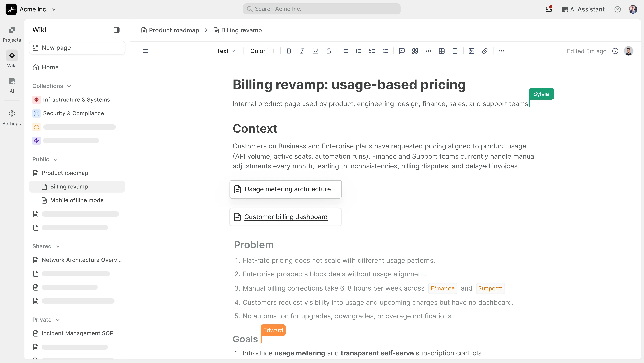Image resolution: width=644 pixels, height=363 pixels.
Task: Toggle bold formatting in toolbar
Action: [289, 51]
